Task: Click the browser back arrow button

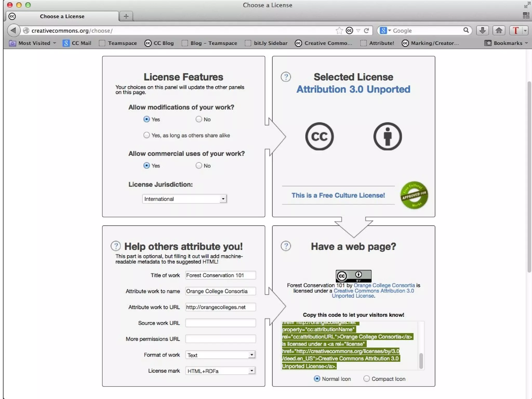Action: pos(14,31)
